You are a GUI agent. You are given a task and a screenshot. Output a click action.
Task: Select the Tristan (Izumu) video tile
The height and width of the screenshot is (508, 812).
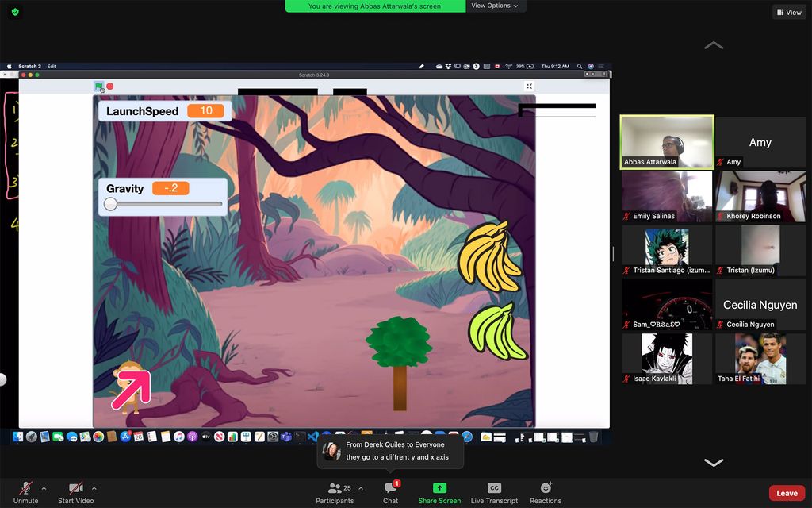point(760,250)
